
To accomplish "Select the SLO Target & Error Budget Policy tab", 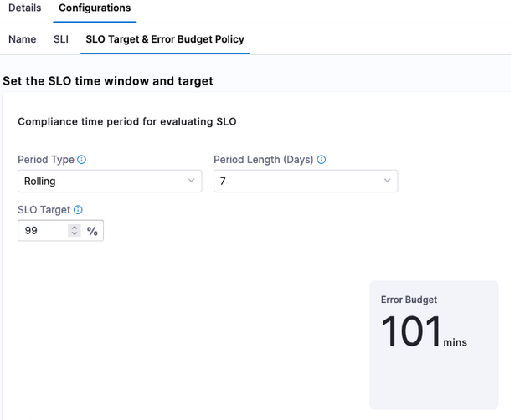I will click(165, 39).
